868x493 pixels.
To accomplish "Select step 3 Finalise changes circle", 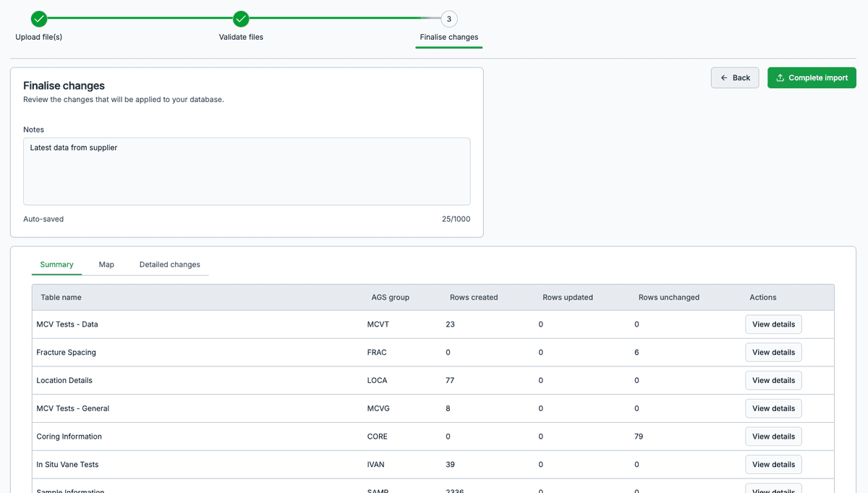I will [x=448, y=19].
